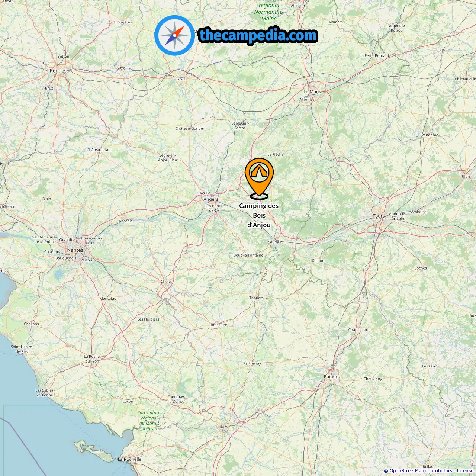The width and height of the screenshot is (476, 476).
Task: Click the Laval town label
Action: click(181, 79)
